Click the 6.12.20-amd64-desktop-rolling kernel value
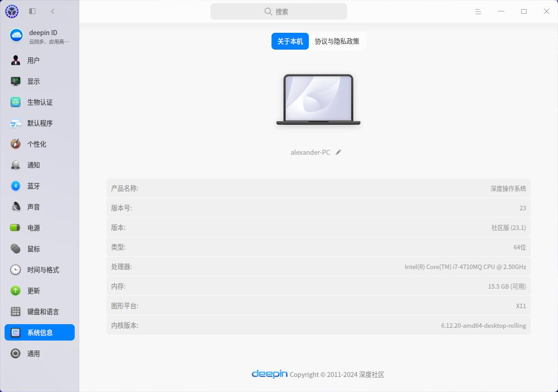The width and height of the screenshot is (558, 392). pyautogui.click(x=484, y=325)
